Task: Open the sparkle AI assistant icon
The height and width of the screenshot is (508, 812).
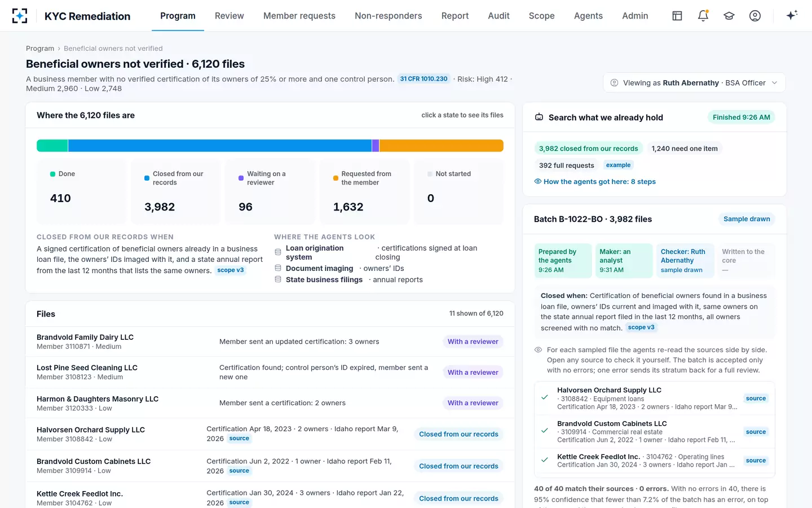Action: coord(792,16)
